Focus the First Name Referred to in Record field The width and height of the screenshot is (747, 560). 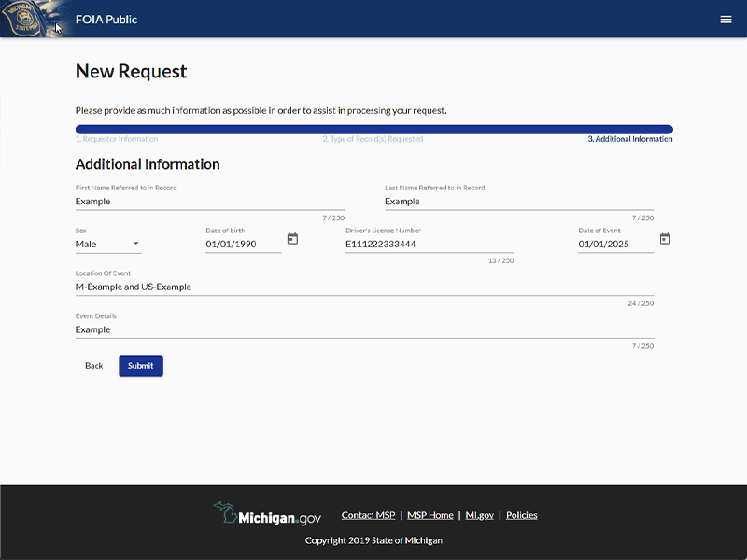(209, 202)
